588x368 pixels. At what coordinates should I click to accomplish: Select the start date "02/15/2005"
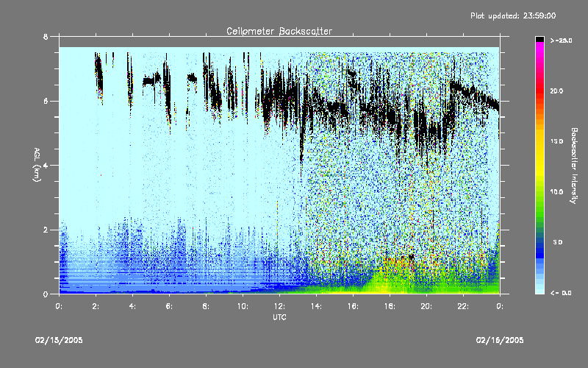(59, 340)
